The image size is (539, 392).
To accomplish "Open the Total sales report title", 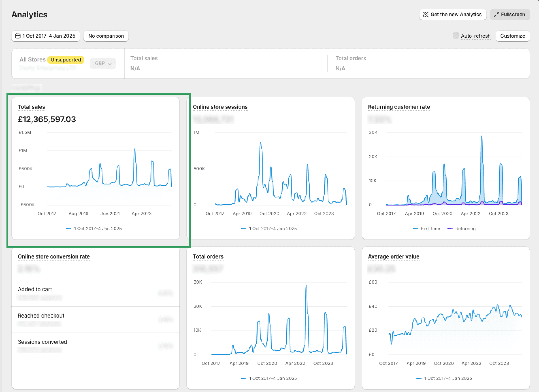I will [x=31, y=107].
